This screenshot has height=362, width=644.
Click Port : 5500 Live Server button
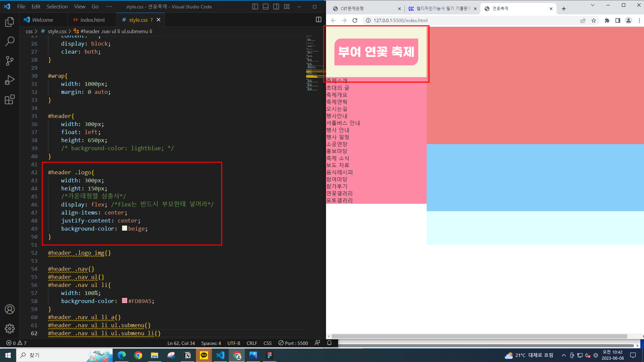click(x=293, y=343)
